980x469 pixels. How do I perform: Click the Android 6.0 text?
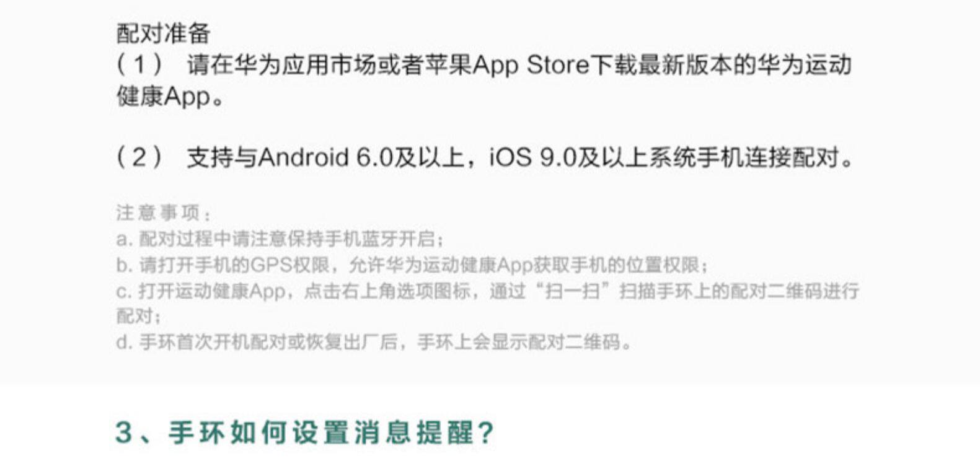point(326,157)
